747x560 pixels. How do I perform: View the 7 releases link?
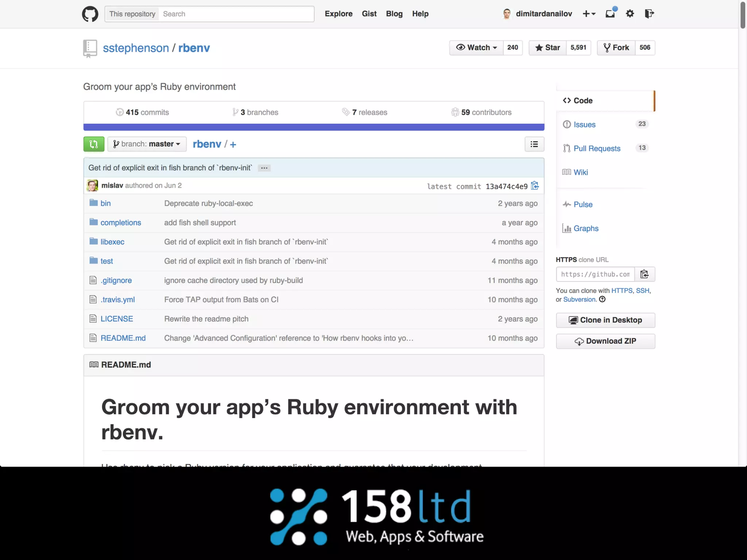pyautogui.click(x=365, y=112)
